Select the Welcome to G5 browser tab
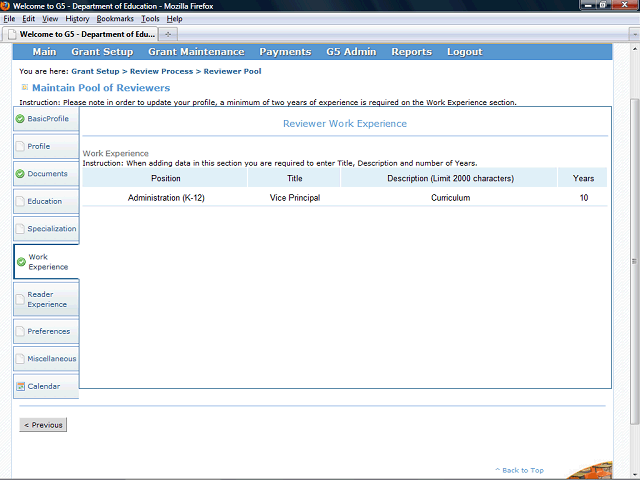The width and height of the screenshot is (640, 480). (x=80, y=34)
